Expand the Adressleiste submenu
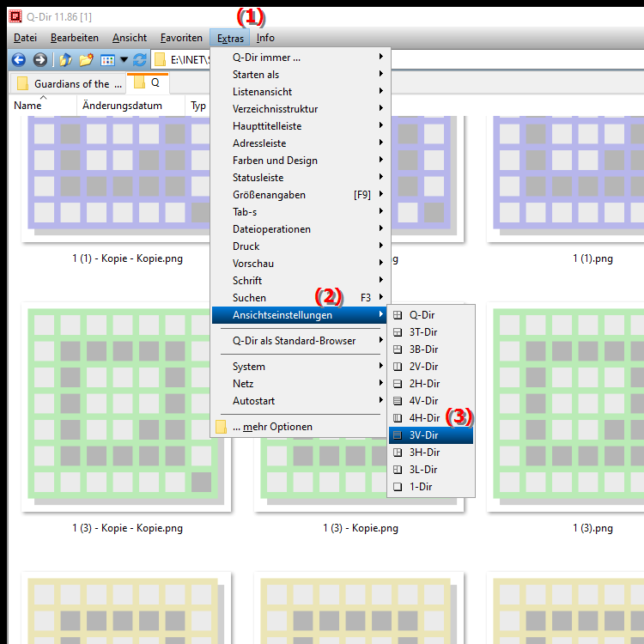Screen dimensions: 644x644 [300, 143]
